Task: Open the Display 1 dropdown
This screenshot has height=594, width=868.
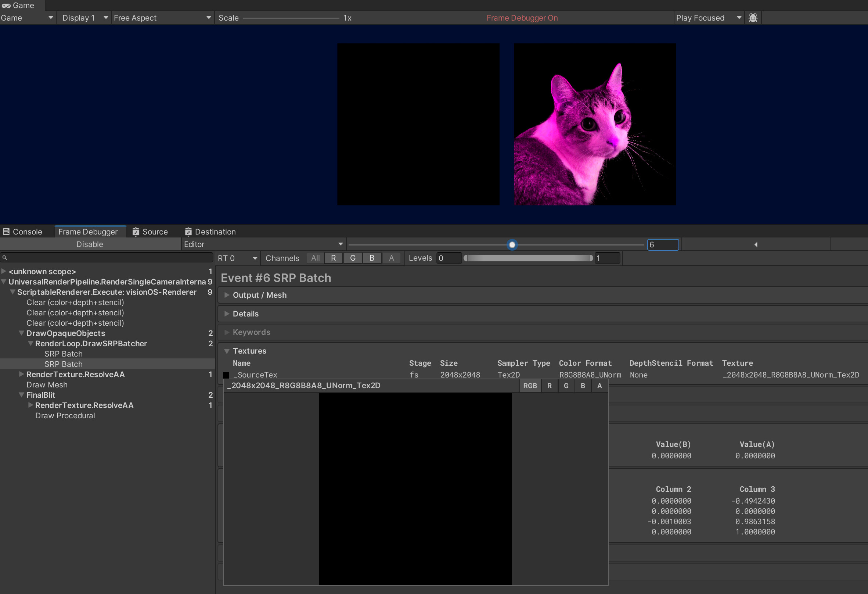Action: tap(84, 18)
